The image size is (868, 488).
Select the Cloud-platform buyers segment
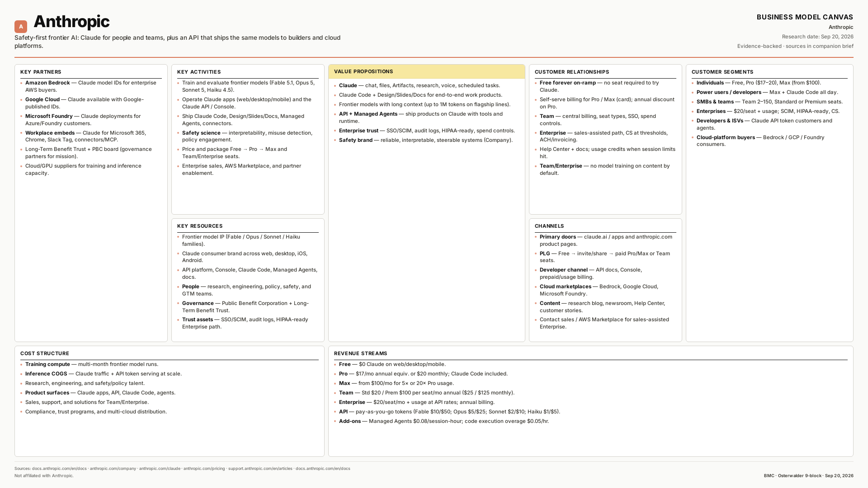pyautogui.click(x=769, y=141)
